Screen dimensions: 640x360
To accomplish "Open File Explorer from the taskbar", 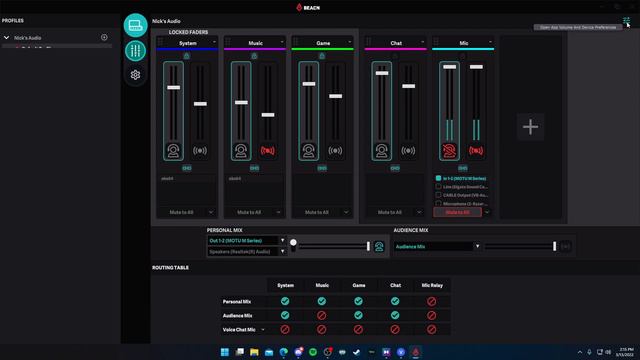I will coord(254,352).
